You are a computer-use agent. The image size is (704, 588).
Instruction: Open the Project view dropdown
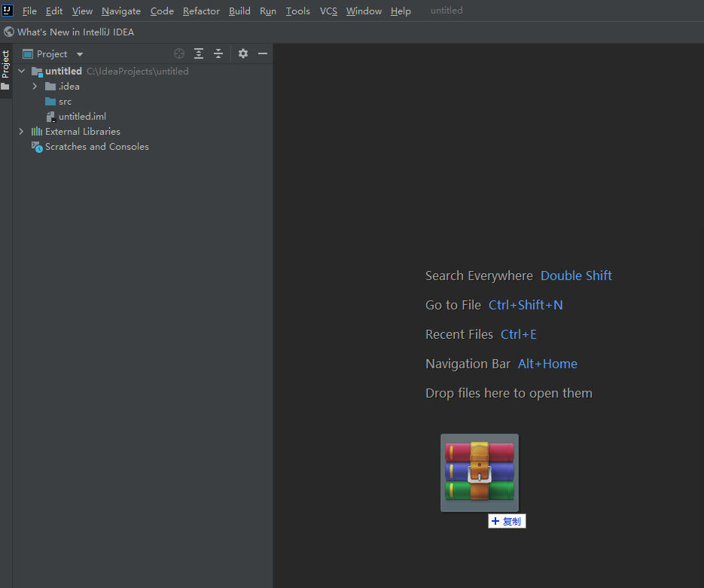(80, 54)
